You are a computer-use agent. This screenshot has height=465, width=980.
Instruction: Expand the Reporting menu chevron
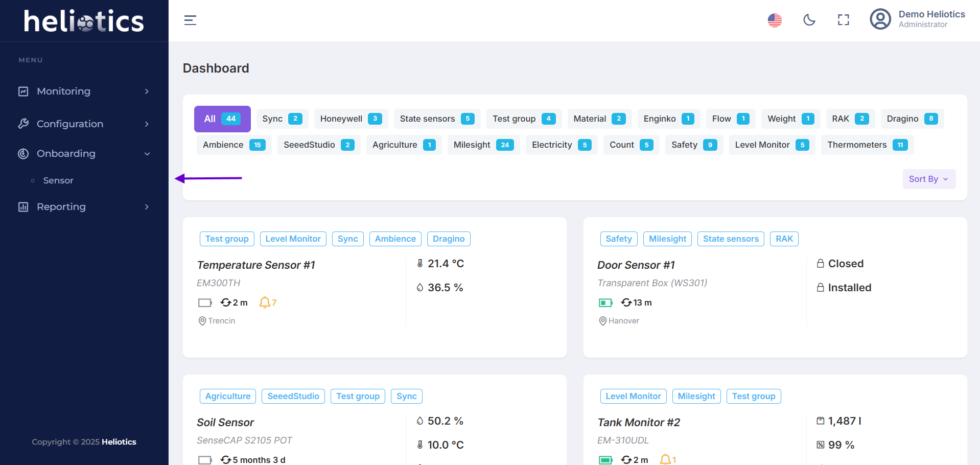[147, 207]
